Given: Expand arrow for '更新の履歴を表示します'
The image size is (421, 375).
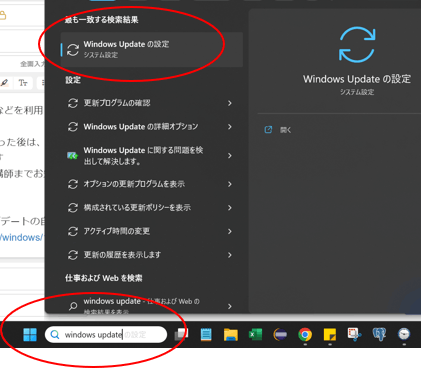Looking at the screenshot, I should pyautogui.click(x=230, y=255).
